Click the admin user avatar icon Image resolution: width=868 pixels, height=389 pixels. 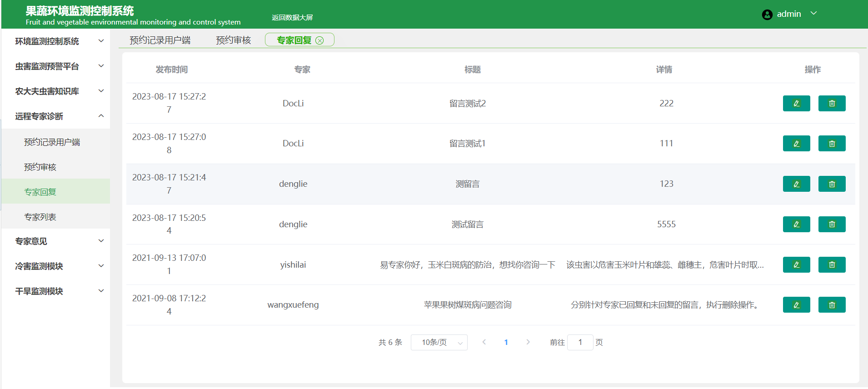[767, 15]
